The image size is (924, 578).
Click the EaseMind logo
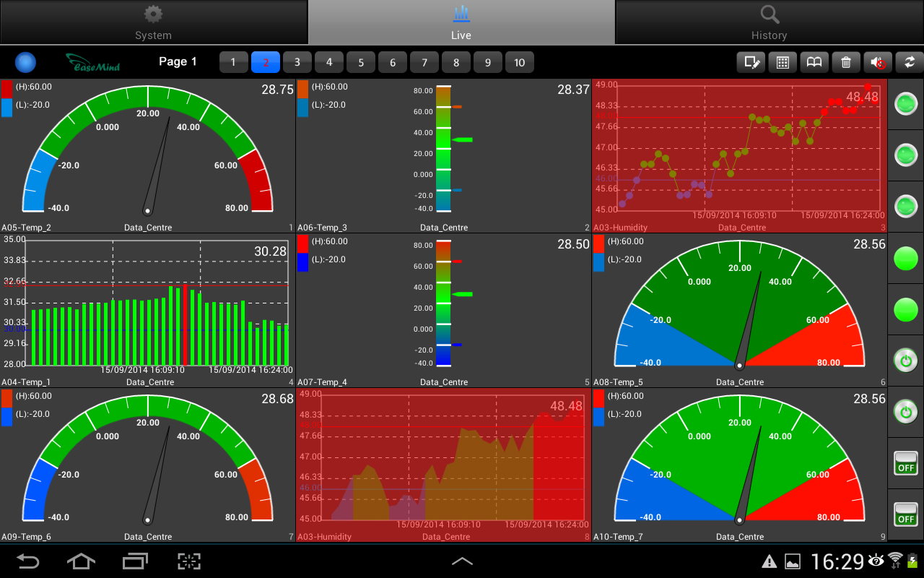click(x=93, y=63)
